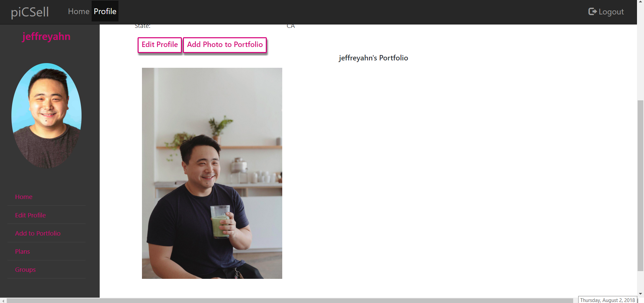The image size is (644, 303).
Task: Click the vertical scrollbar thumb
Action: coord(640,186)
